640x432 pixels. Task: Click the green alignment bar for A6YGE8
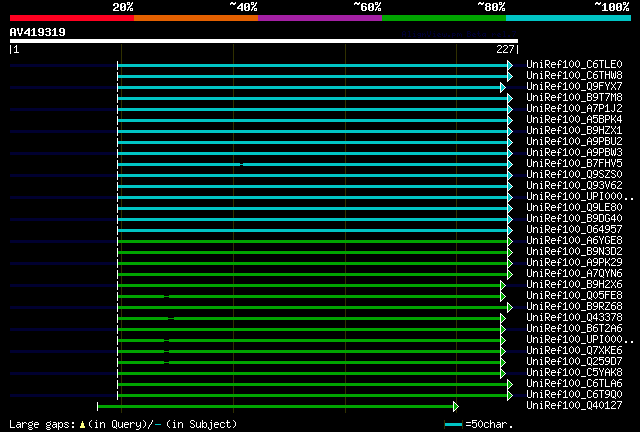click(313, 242)
